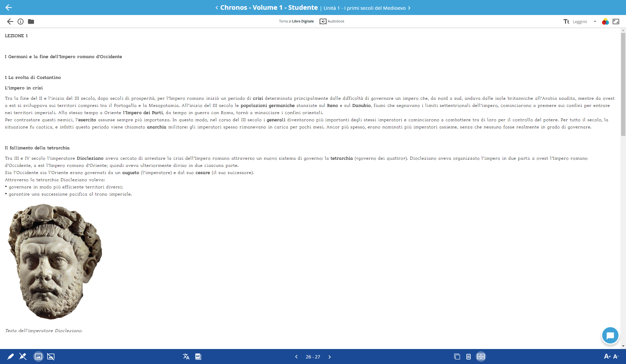
Task: Go to next unit chevron after Medioevo
Action: tap(409, 8)
